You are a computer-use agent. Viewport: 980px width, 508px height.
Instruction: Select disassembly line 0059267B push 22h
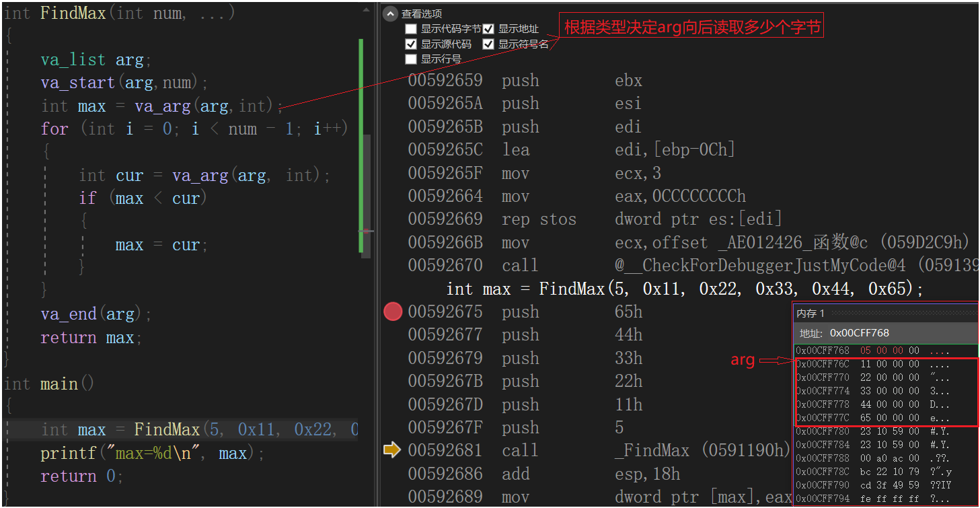pyautogui.click(x=525, y=381)
